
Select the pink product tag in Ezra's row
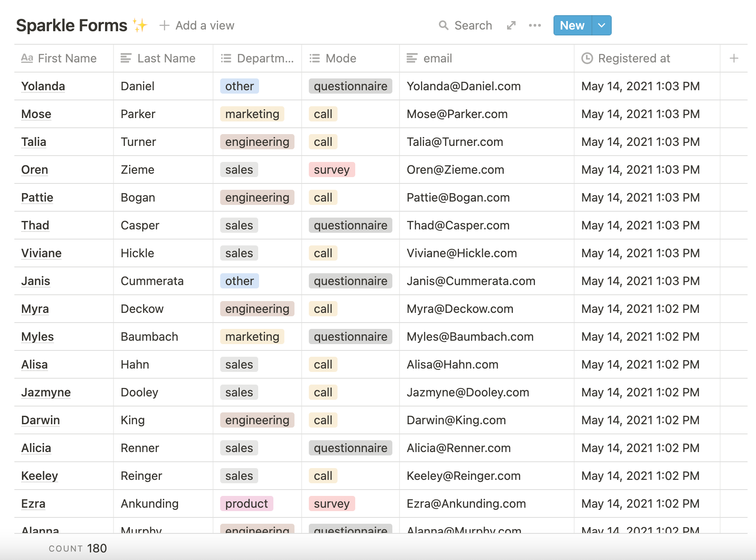pyautogui.click(x=246, y=503)
